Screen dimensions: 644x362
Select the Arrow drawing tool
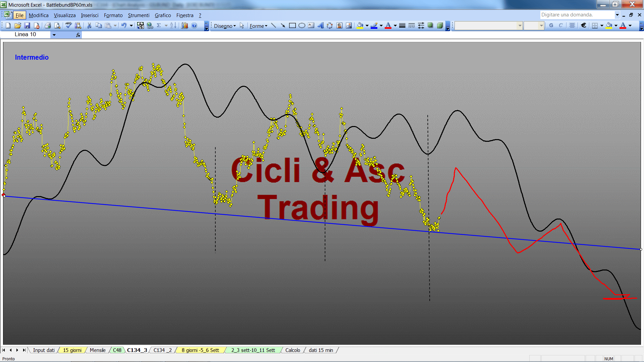pyautogui.click(x=283, y=25)
